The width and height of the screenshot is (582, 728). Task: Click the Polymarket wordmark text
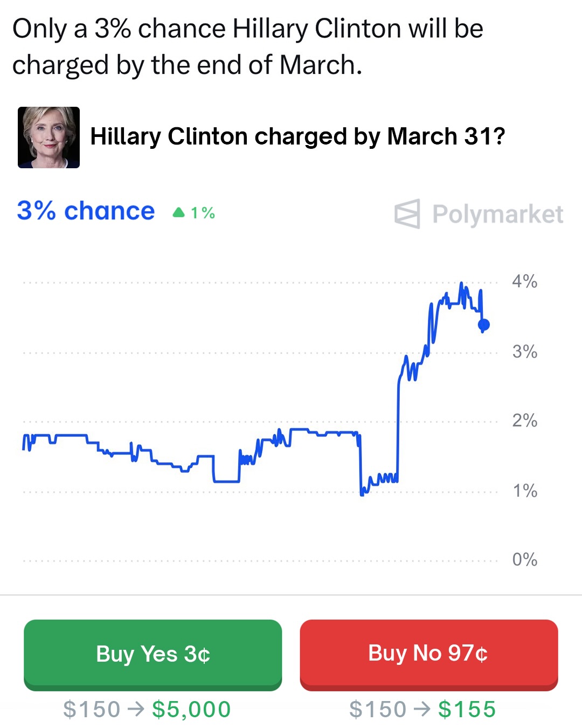coord(497,214)
